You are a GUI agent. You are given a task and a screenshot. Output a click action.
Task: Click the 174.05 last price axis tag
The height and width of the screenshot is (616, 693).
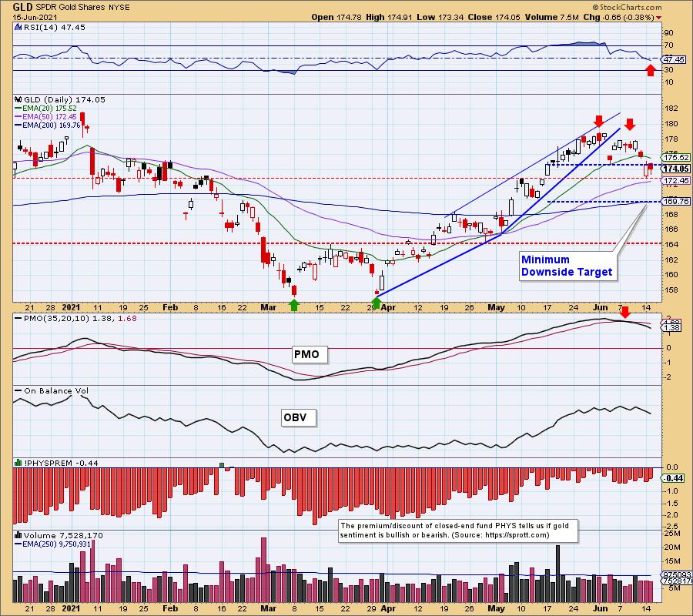coord(676,169)
